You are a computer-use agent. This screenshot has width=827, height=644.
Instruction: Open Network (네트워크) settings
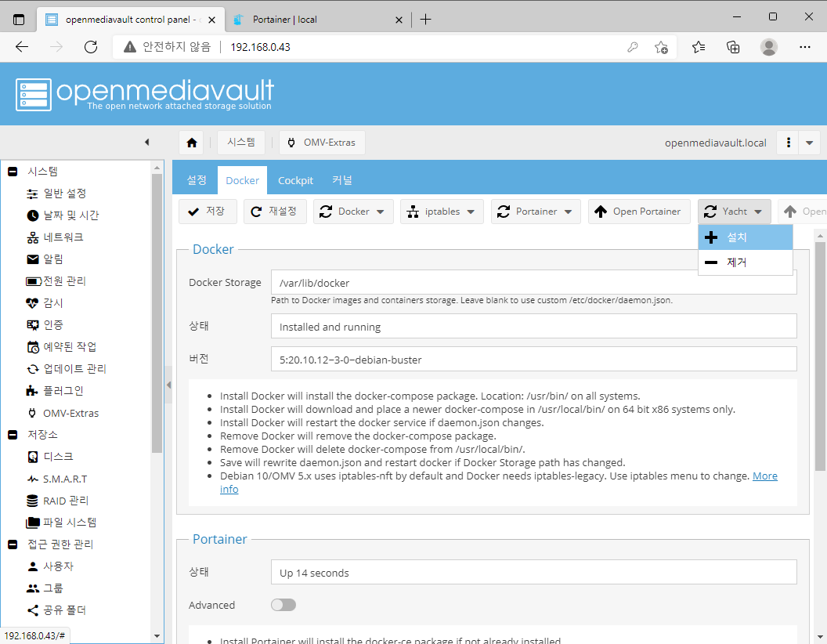[x=56, y=237]
